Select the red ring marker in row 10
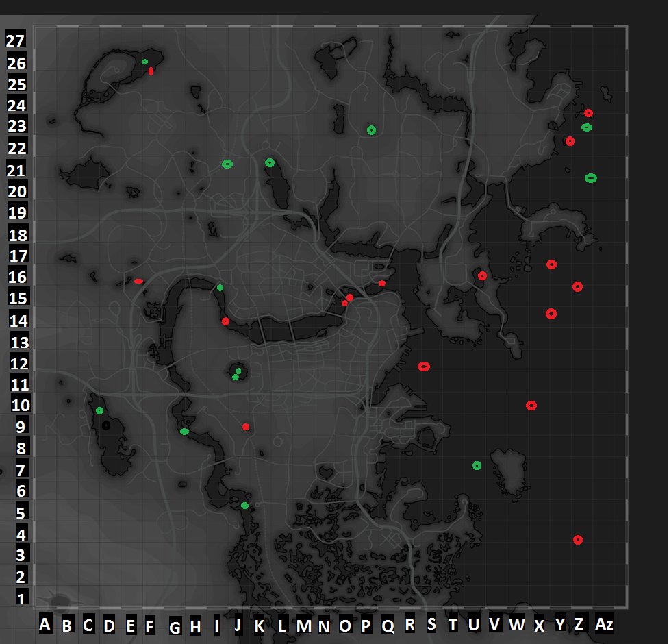The height and width of the screenshot is (644, 669). tap(531, 406)
